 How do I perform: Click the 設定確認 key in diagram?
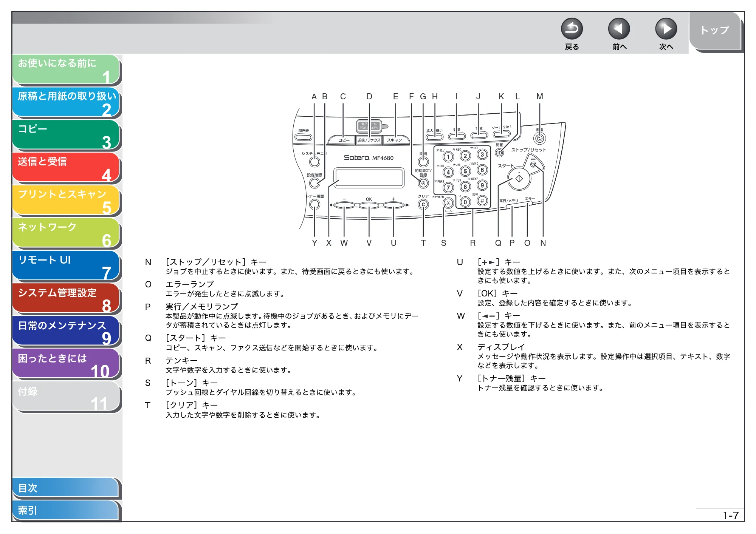[x=314, y=183]
